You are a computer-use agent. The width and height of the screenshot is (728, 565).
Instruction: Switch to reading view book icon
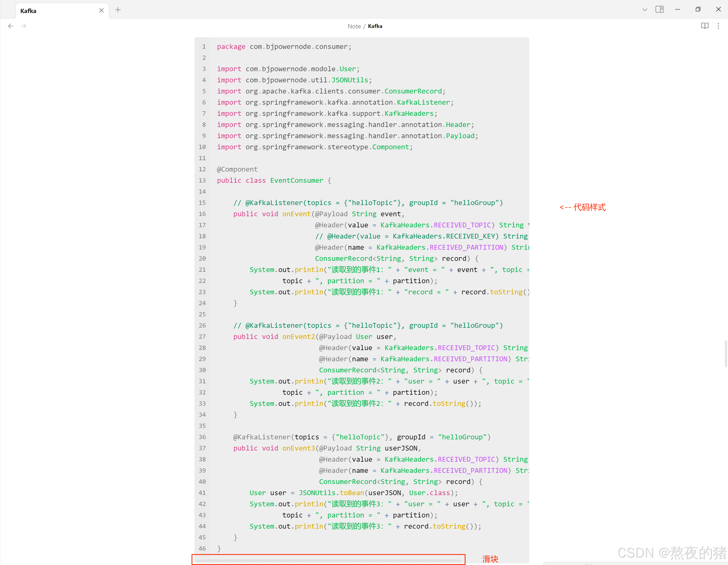coord(704,26)
